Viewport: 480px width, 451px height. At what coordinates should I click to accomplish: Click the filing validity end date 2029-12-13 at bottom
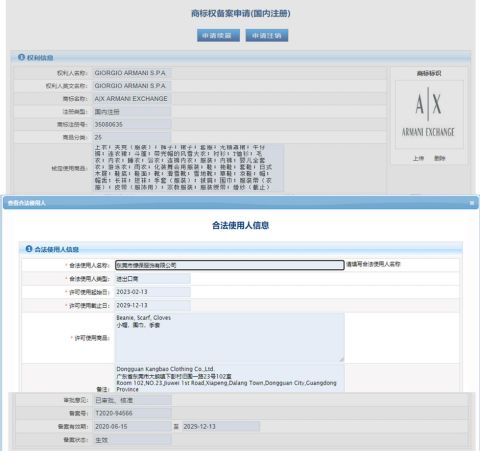pyautogui.click(x=221, y=427)
